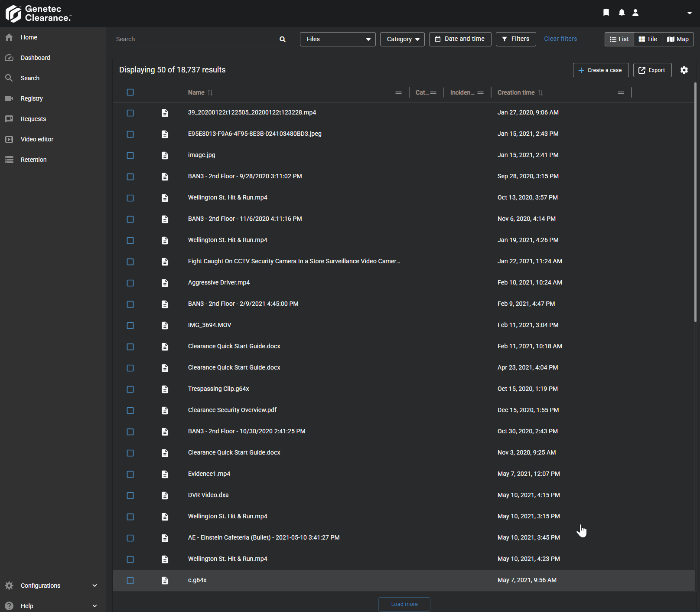700x612 pixels.
Task: Click the Genetec Clearance logo
Action: (x=38, y=13)
